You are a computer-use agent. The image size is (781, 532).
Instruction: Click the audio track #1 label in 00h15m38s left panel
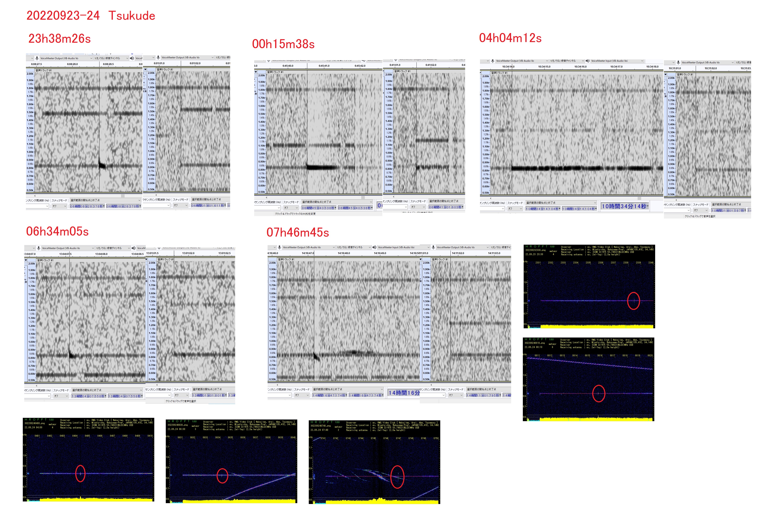275,72
